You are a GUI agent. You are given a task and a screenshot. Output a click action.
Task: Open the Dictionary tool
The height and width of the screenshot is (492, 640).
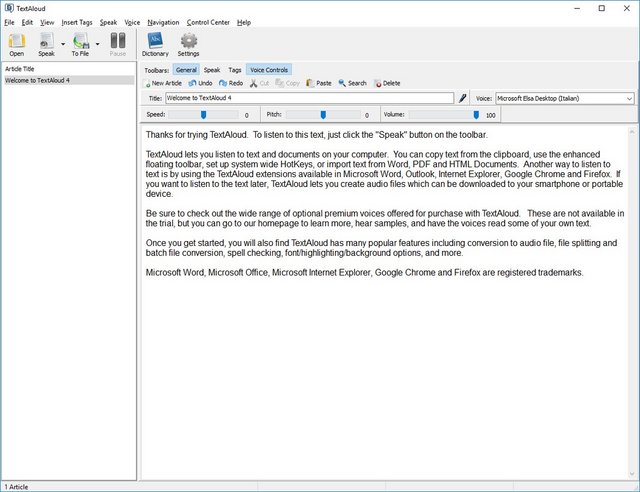pyautogui.click(x=155, y=45)
